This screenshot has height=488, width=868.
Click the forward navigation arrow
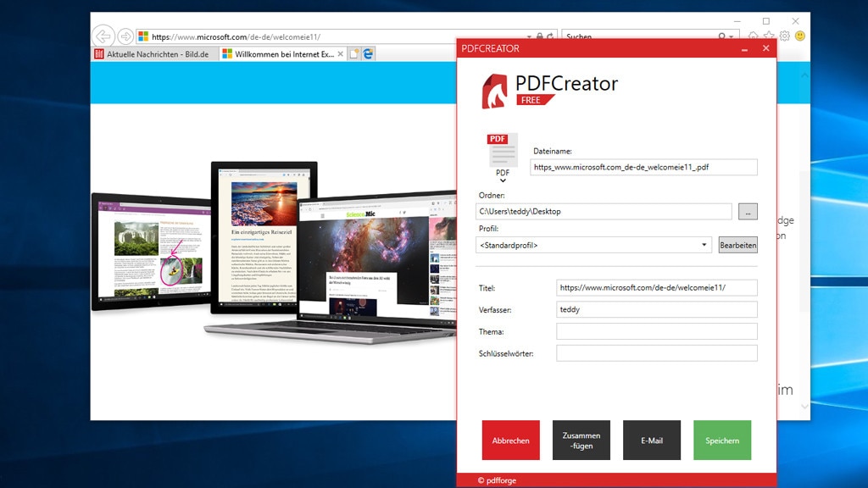[125, 36]
